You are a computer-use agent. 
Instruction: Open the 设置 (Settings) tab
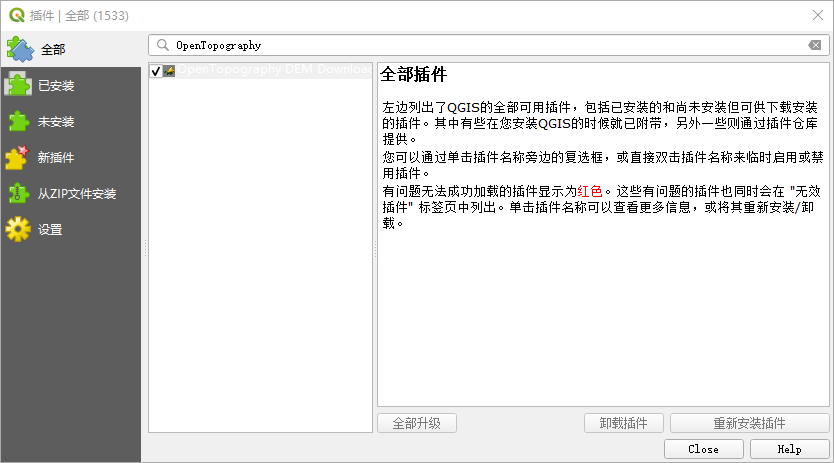71,229
